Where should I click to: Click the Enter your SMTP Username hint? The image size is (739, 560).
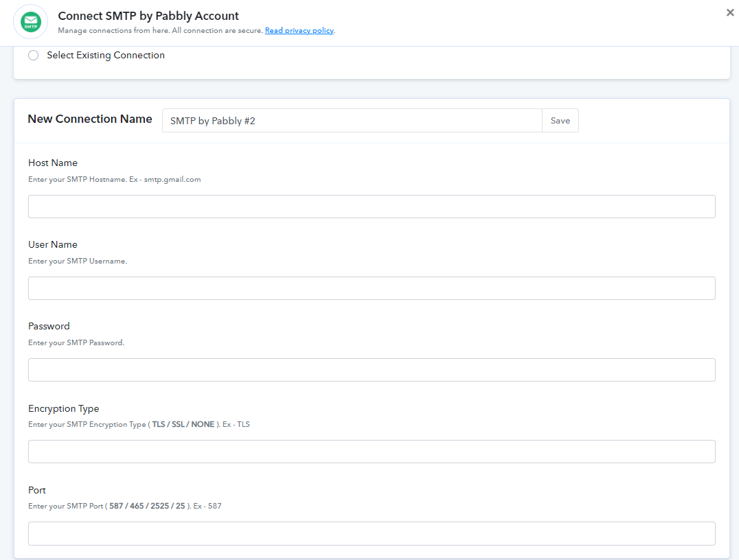pyautogui.click(x=78, y=261)
